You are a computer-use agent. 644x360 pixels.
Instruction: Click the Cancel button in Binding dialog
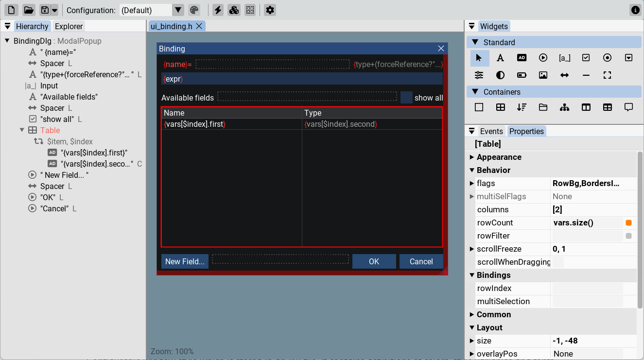[421, 261]
